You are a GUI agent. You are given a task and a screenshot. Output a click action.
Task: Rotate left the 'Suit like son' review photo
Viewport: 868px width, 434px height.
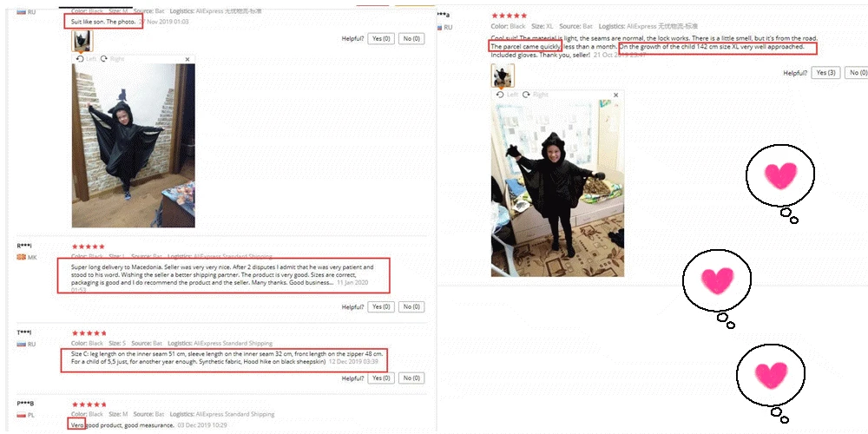(x=88, y=59)
